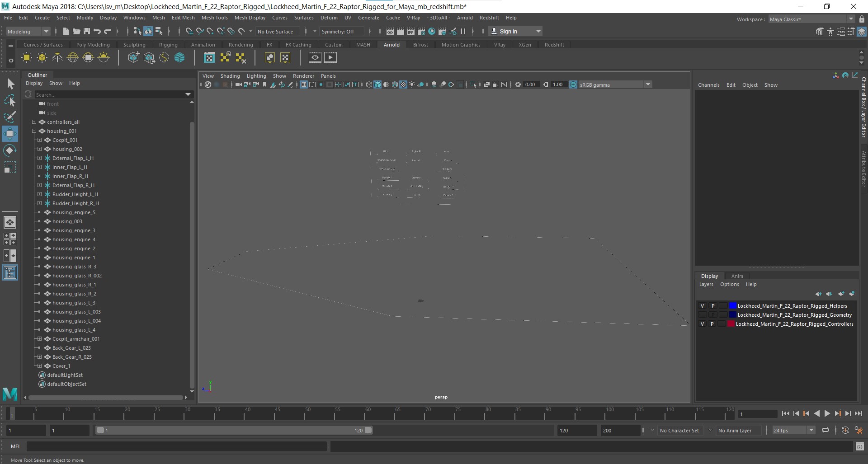The height and width of the screenshot is (464, 868).
Task: Activate the Paint selection tool
Action: coord(10,117)
